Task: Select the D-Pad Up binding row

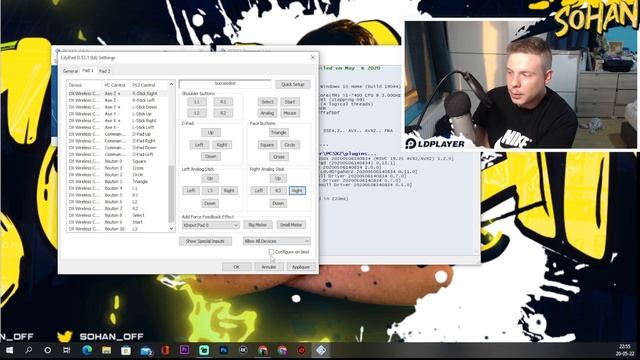Action: click(118, 134)
